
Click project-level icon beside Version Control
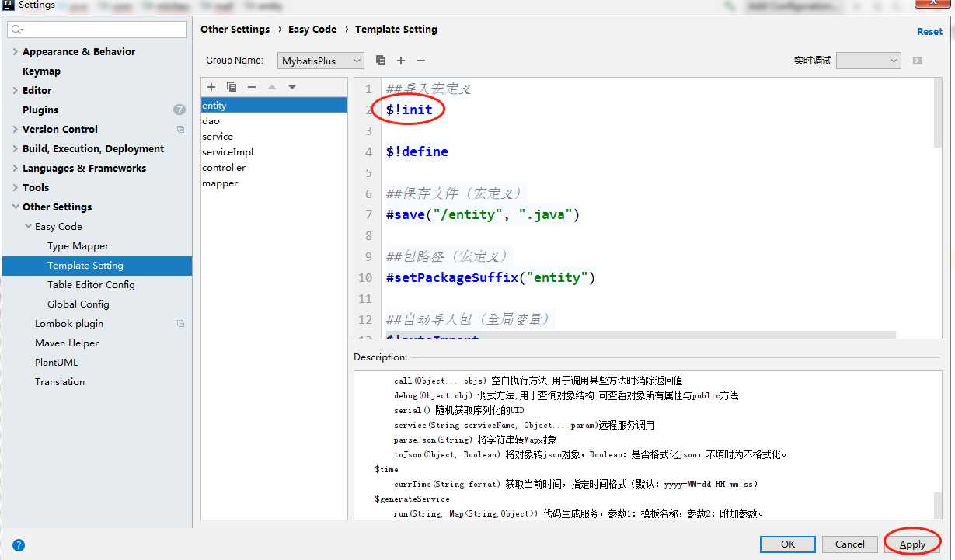[180, 130]
